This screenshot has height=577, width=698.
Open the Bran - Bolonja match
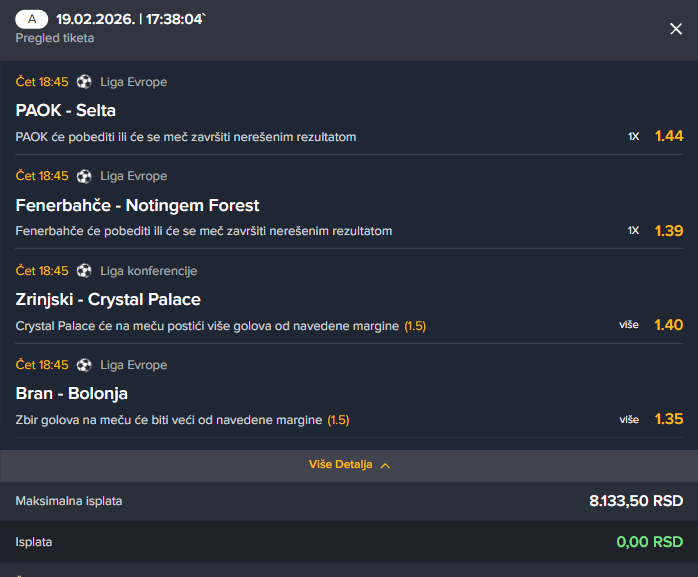pyautogui.click(x=72, y=393)
